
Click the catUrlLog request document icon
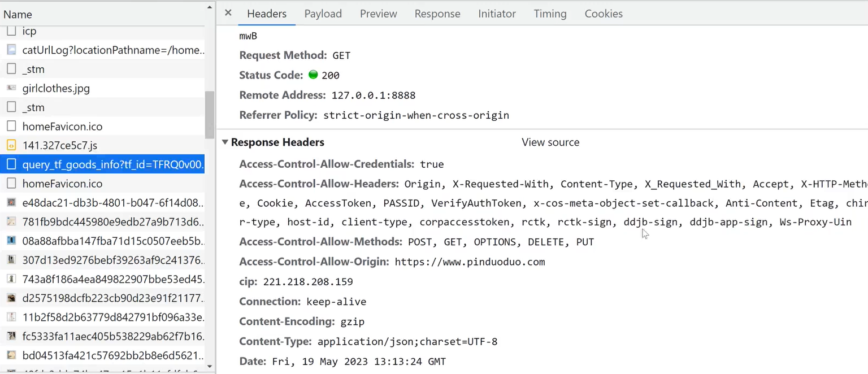click(11, 50)
